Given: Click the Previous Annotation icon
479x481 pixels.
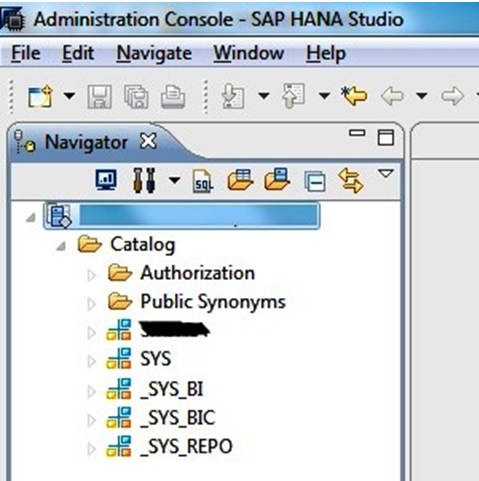Looking at the screenshot, I should click(293, 96).
